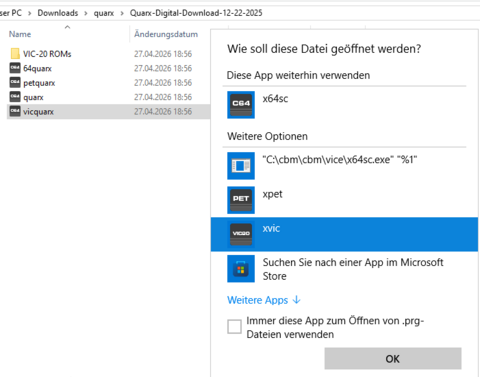Navigate to quarx folder in address bar

(x=104, y=13)
